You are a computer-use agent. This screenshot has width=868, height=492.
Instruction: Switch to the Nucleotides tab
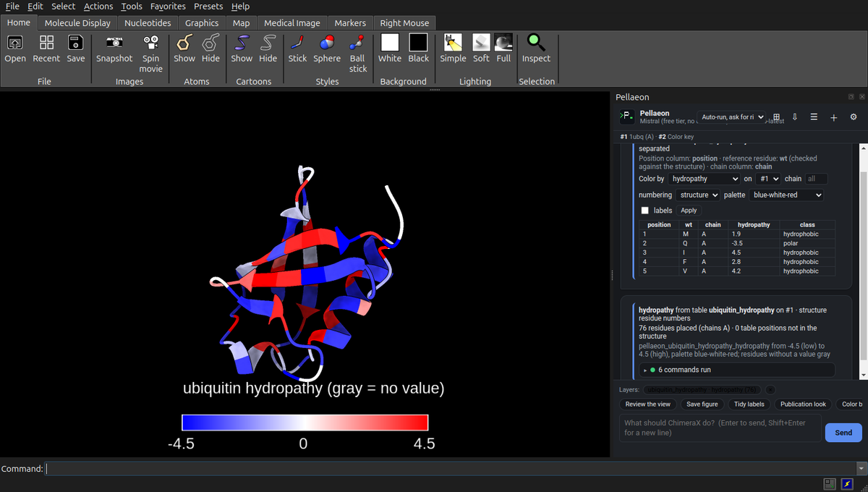148,23
